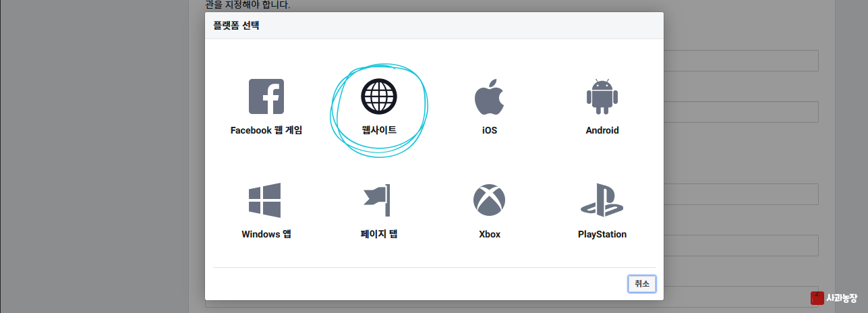Screen dimensions: 868x313
Task: Click the 'Facebook 웹 게임' label
Action: click(x=266, y=130)
